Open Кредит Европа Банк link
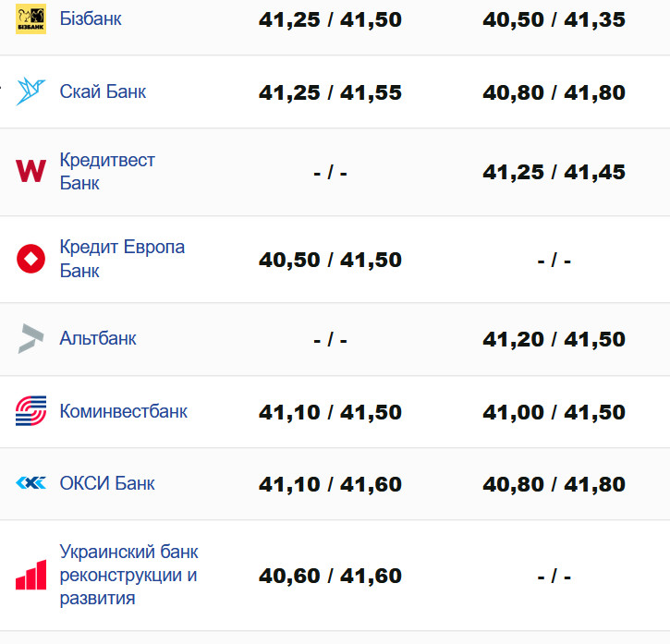 point(122,259)
